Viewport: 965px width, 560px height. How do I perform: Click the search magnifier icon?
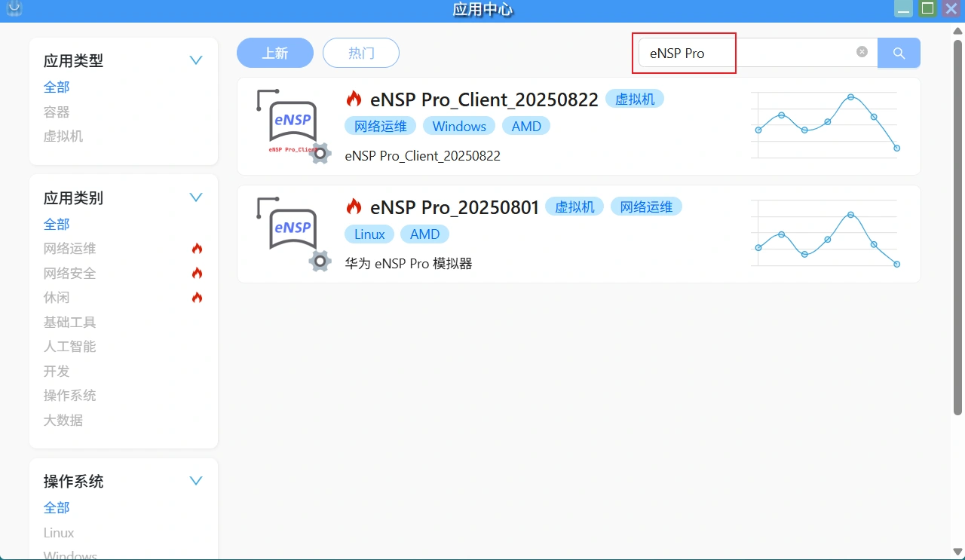(899, 53)
